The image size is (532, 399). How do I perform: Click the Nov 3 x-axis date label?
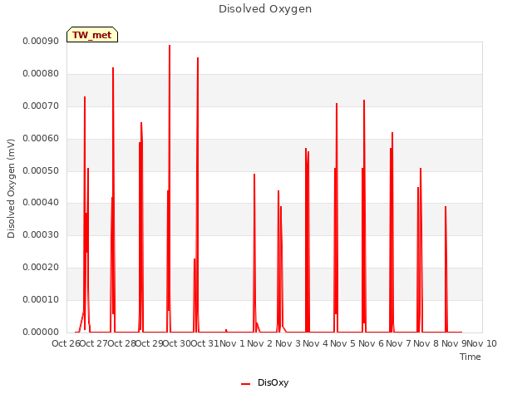pos(288,343)
